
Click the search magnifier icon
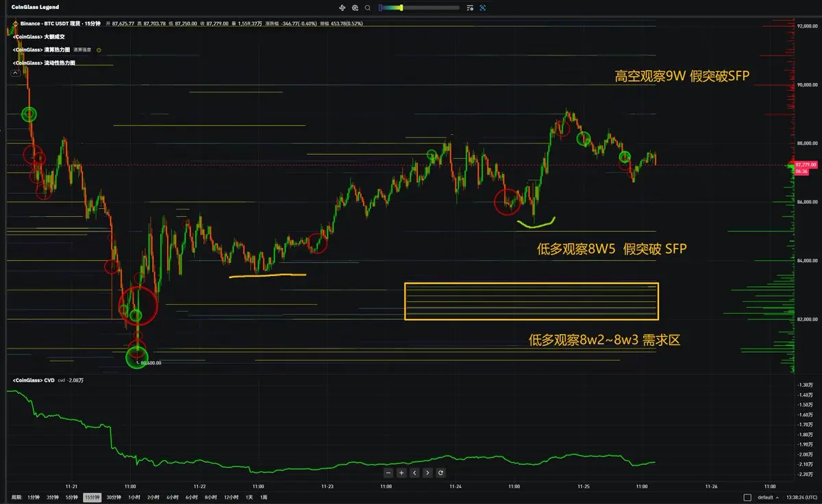367,8
